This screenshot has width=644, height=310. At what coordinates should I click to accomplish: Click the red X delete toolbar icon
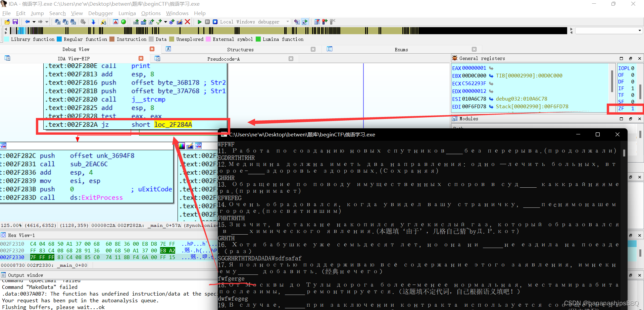tap(188, 22)
